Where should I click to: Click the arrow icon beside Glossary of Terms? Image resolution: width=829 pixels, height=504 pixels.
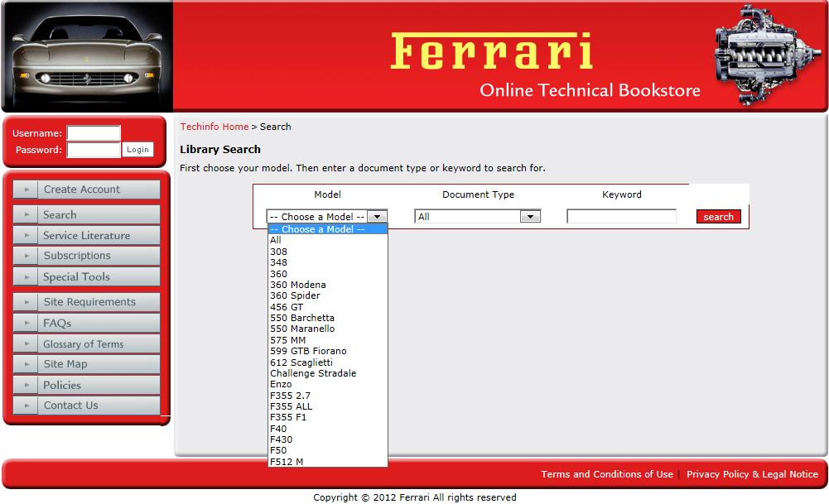click(27, 343)
